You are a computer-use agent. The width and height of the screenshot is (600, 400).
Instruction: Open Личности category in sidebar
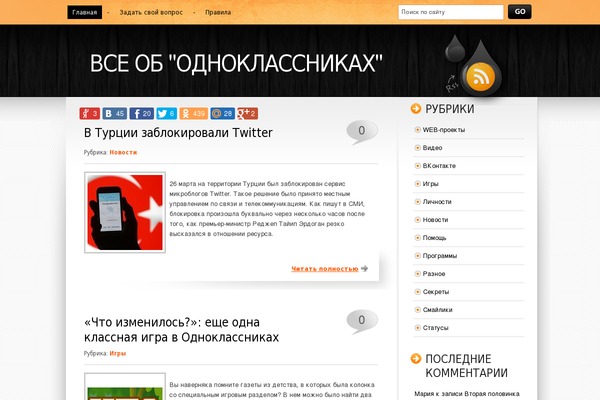click(x=437, y=202)
